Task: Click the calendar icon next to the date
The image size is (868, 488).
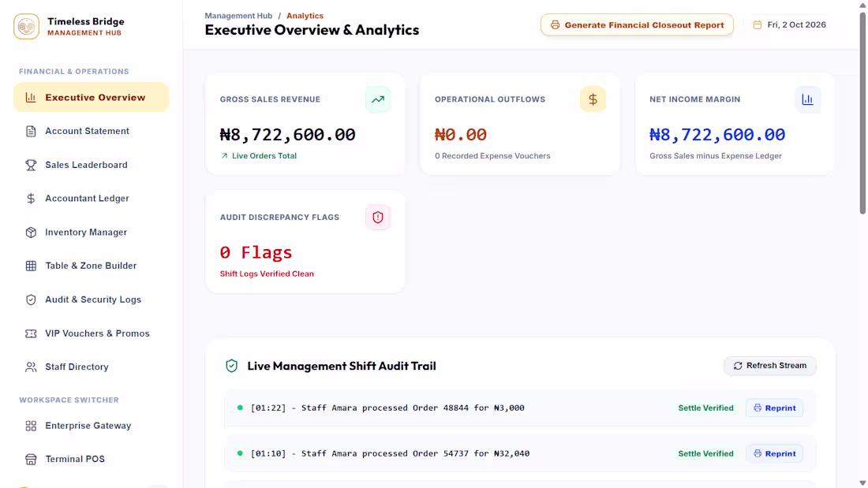Action: 758,25
